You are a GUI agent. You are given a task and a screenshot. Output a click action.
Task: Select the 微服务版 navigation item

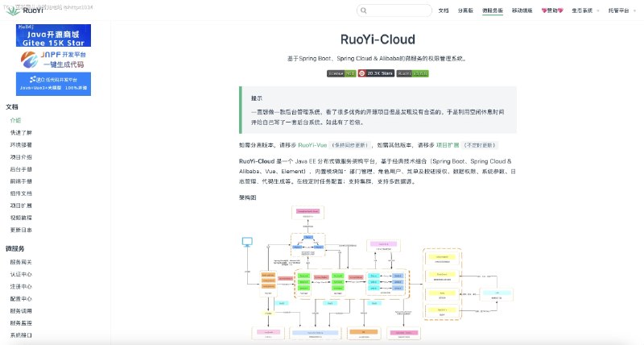(493, 10)
